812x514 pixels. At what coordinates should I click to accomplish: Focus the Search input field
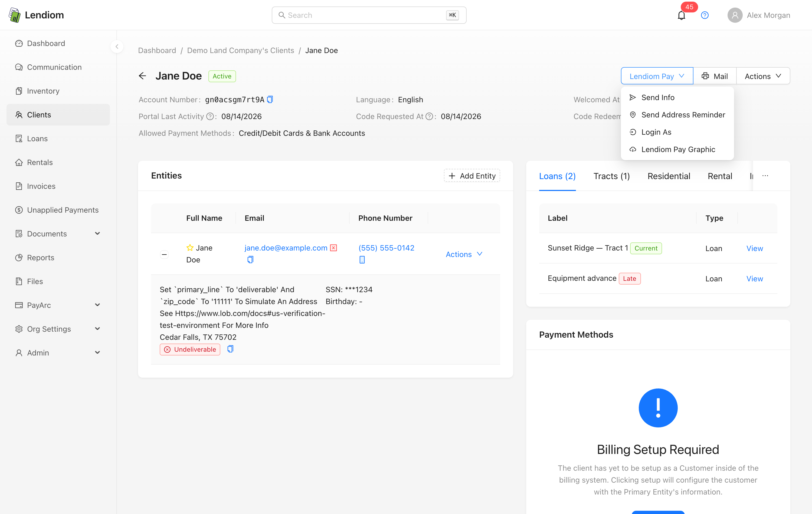pyautogui.click(x=369, y=15)
